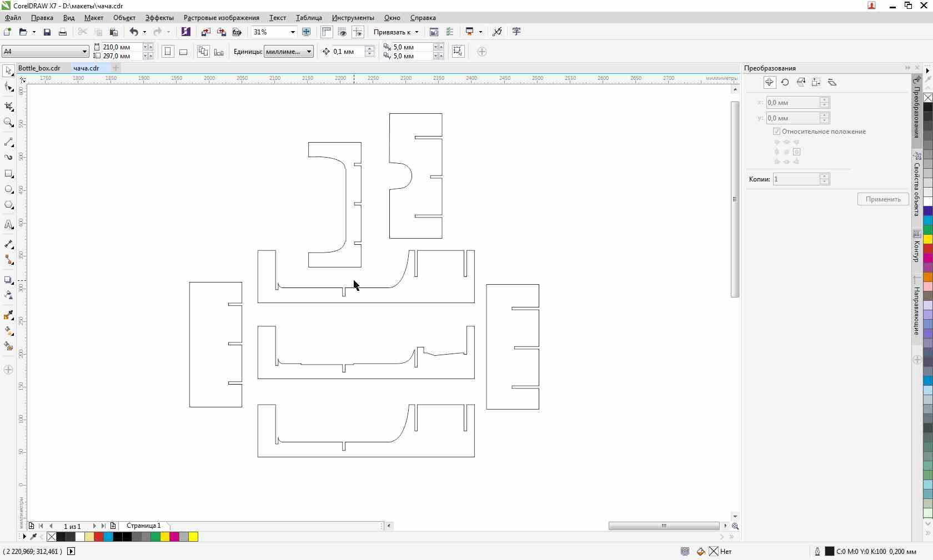Click the Export icon in toolbar
This screenshot has width=933, height=560.
[x=221, y=32]
